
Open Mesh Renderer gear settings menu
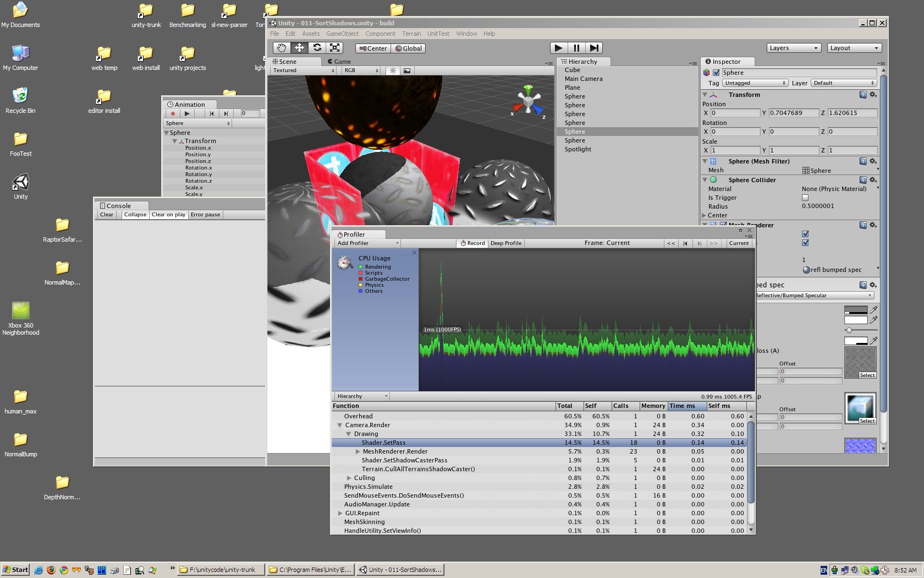click(873, 225)
